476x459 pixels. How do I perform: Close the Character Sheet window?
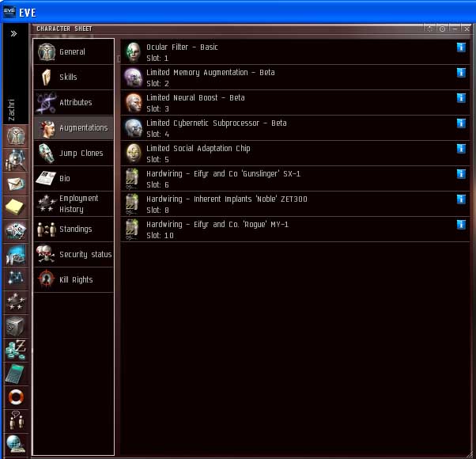click(x=467, y=28)
